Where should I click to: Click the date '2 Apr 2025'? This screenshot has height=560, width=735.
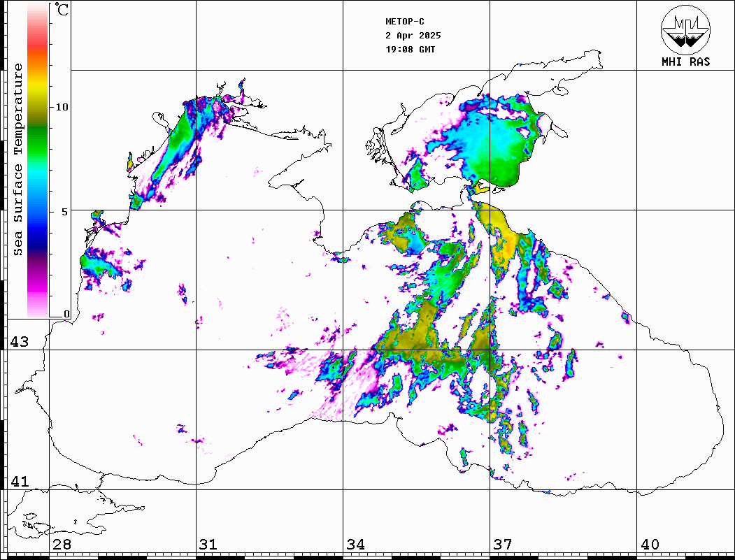coord(413,36)
